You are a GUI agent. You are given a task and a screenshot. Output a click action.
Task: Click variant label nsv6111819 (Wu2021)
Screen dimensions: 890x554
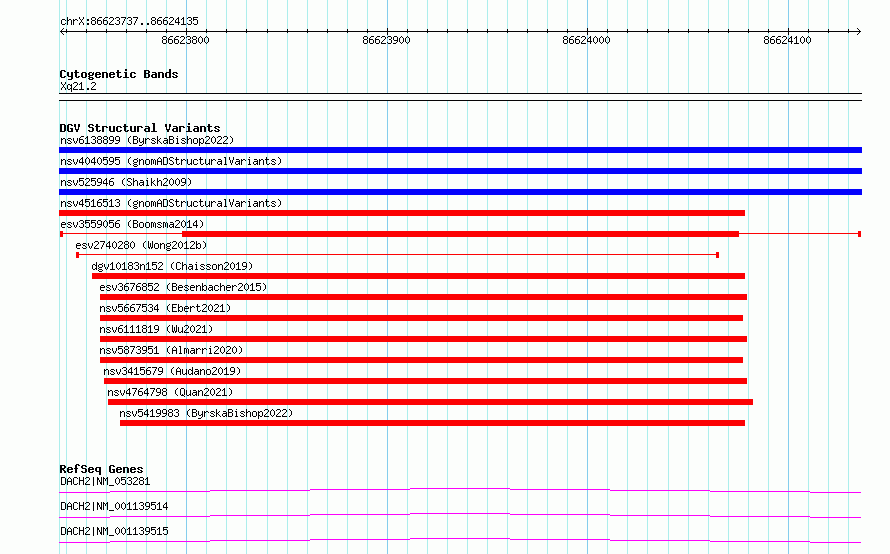click(156, 329)
